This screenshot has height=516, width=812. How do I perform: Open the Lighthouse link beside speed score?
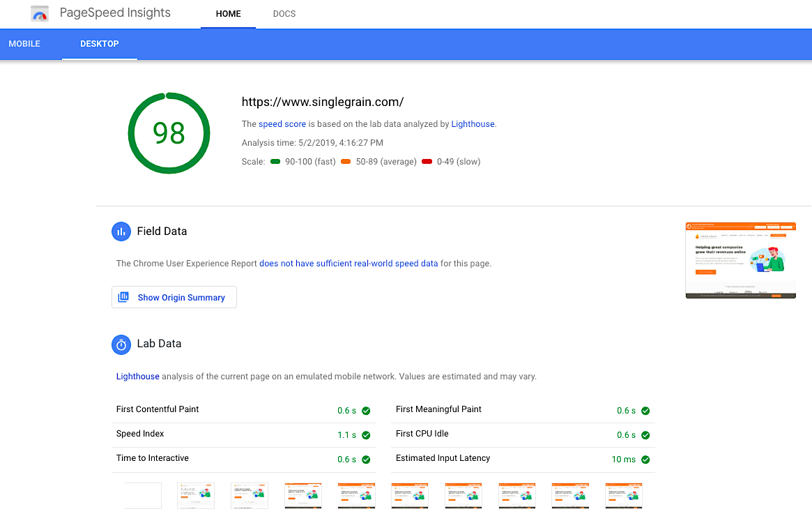pos(473,124)
